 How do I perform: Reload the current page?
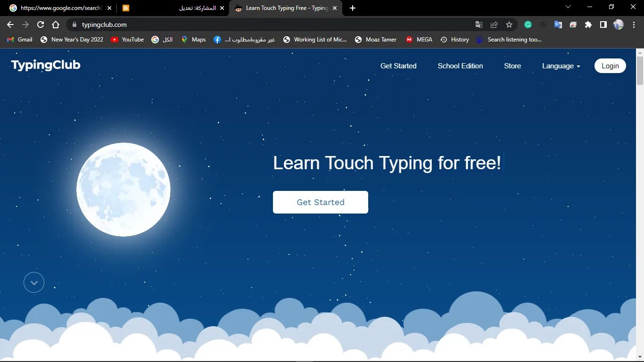coord(41,25)
